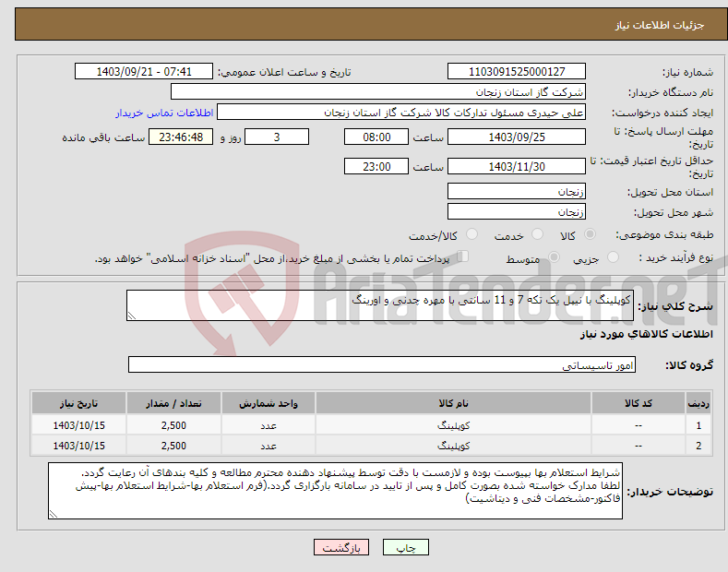The height and width of the screenshot is (572, 728).
Task: Click unit عدد in row 2
Action: coord(269,447)
